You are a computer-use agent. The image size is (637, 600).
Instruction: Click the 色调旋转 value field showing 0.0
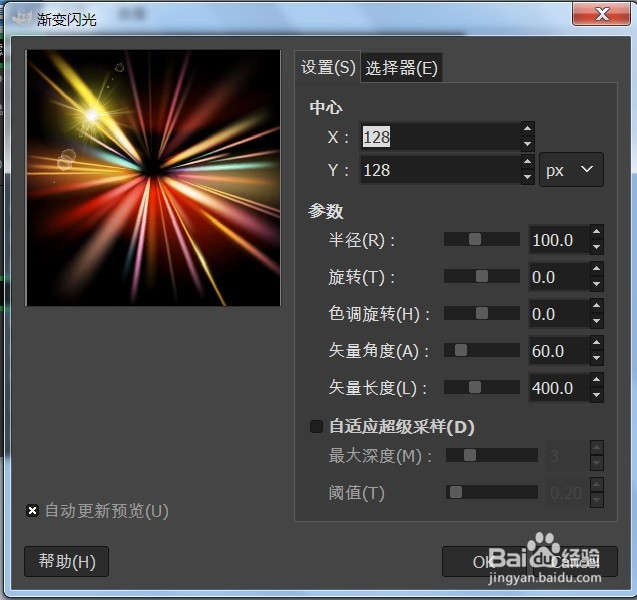click(x=559, y=314)
